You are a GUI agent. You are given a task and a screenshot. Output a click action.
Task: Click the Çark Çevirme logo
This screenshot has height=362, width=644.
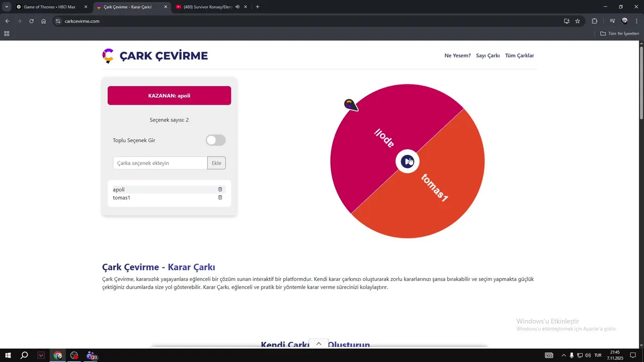click(155, 56)
